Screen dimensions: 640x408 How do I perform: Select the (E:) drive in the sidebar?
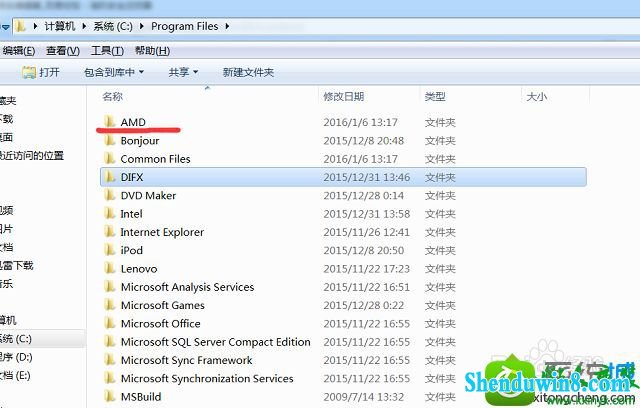16,375
